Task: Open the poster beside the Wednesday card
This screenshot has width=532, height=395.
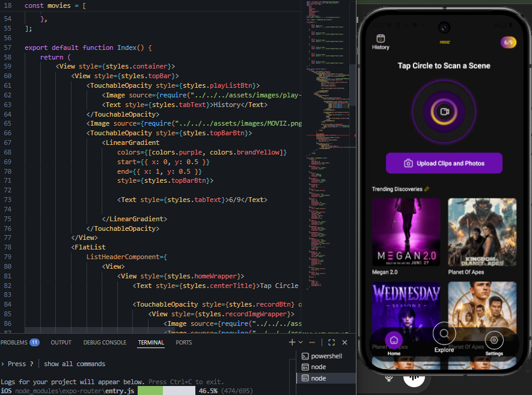Action: coord(482,310)
